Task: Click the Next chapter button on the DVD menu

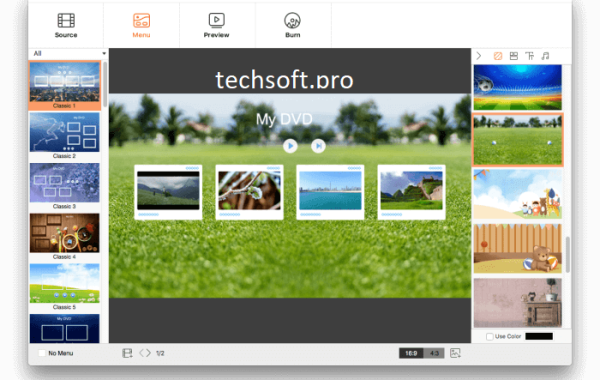Action: point(318,146)
